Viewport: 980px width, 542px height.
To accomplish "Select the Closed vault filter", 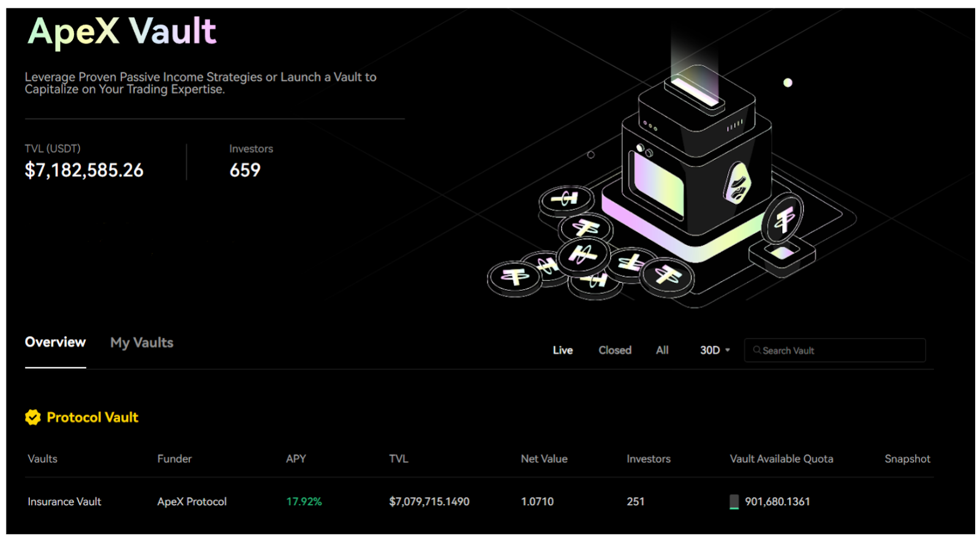I will point(614,350).
